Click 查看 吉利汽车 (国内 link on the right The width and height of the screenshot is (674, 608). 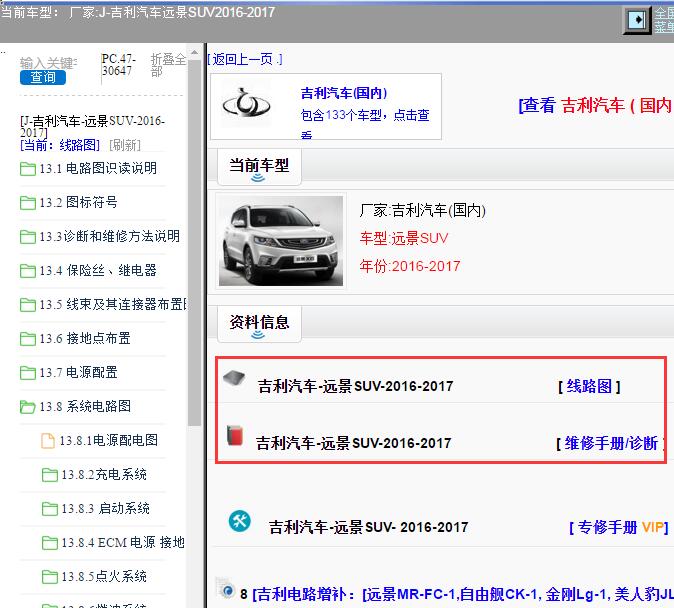point(595,105)
